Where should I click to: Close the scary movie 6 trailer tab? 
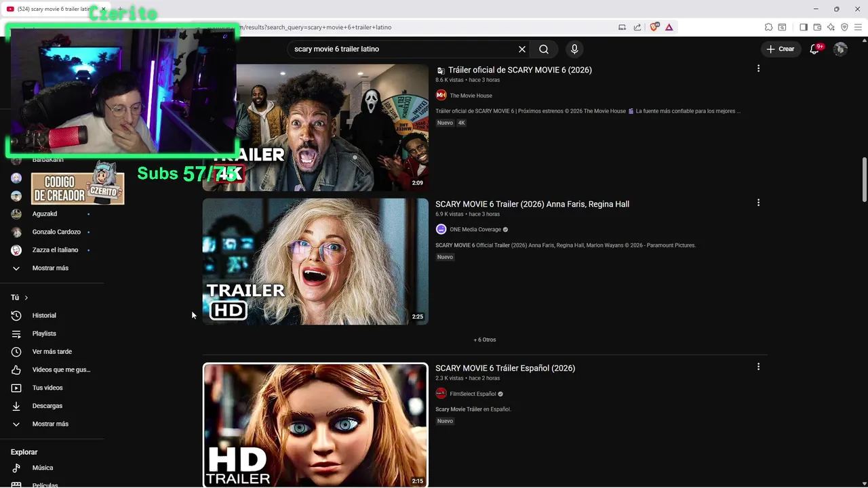click(103, 9)
